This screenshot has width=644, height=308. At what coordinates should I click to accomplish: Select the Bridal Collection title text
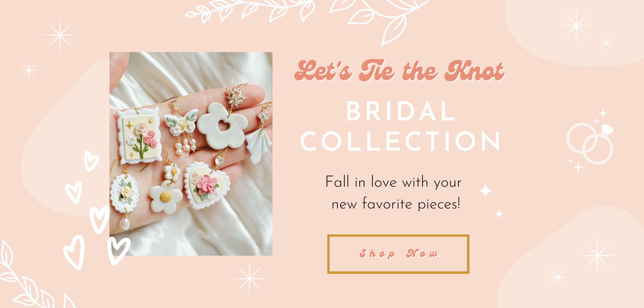tap(400, 126)
